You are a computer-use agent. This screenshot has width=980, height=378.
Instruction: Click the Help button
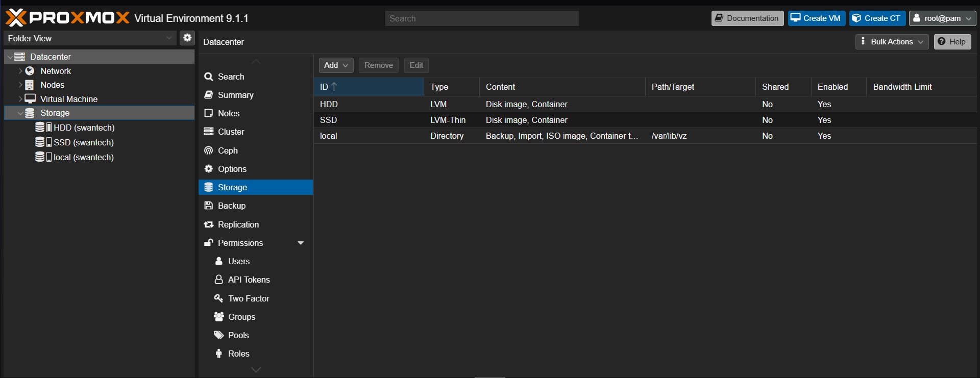coord(952,42)
